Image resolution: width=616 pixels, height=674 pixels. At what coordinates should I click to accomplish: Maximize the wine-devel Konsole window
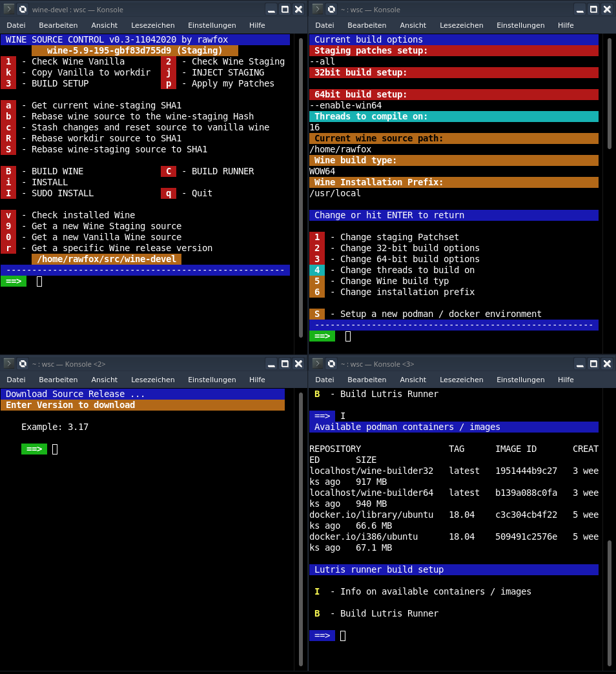pos(285,10)
